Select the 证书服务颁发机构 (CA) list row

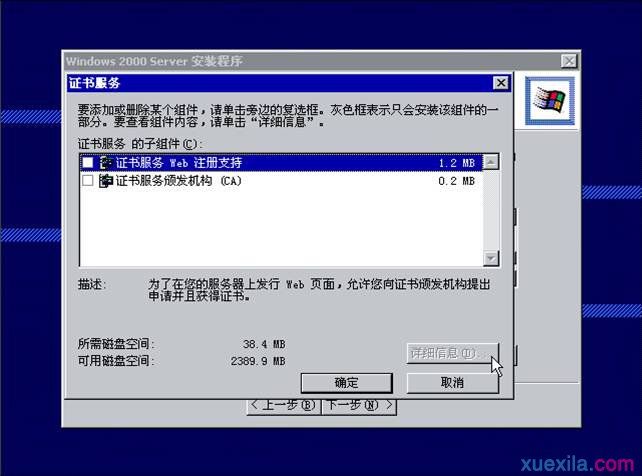click(x=280, y=181)
